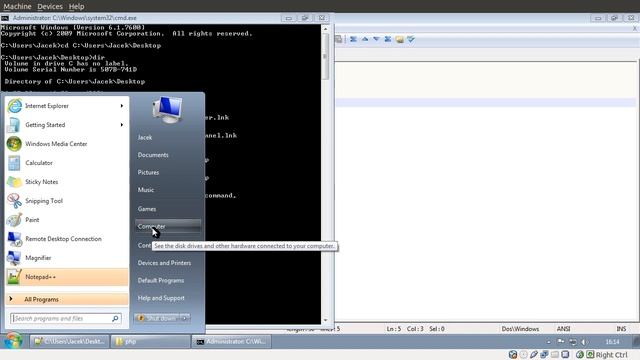Click VirtualBox optical disk status icon
The height and width of the screenshot is (360, 640).
(523, 355)
